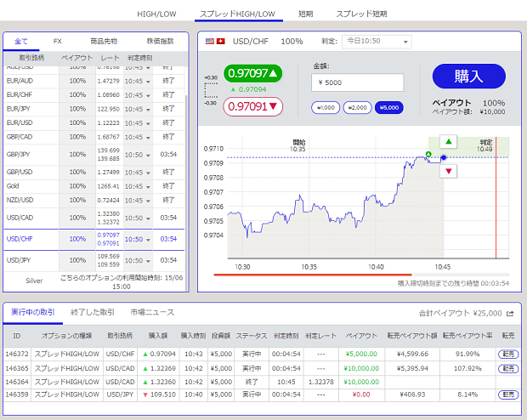527x420 pixels.
Task: Select the 全て asset filter tab
Action: (x=21, y=42)
